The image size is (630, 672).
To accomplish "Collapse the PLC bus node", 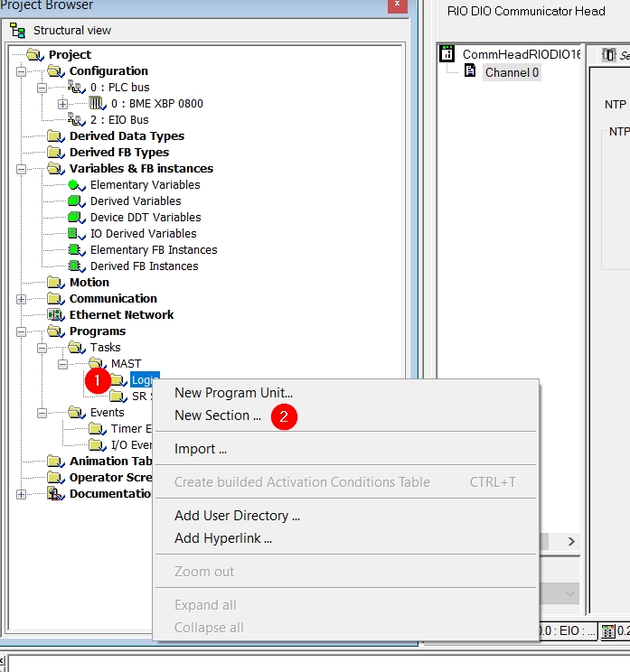I will click(x=42, y=88).
